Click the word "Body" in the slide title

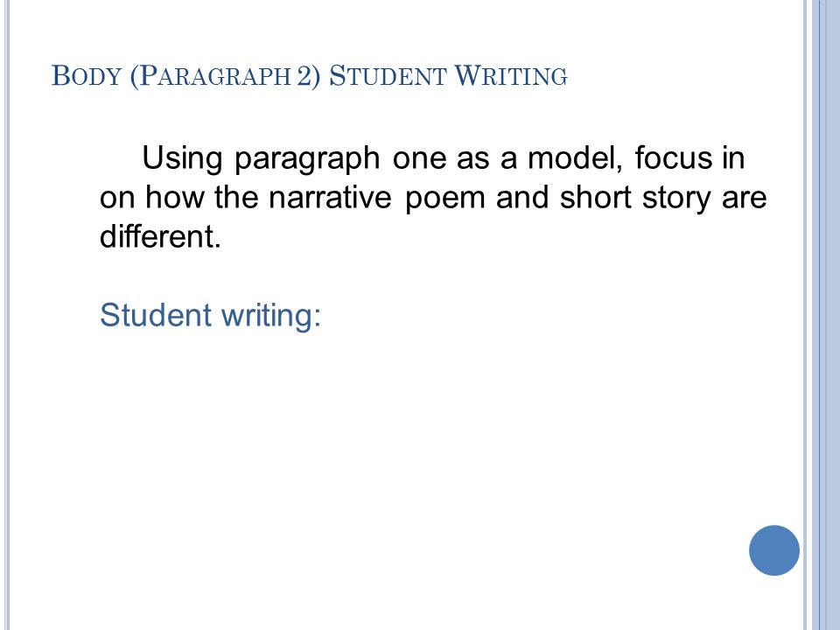point(87,75)
